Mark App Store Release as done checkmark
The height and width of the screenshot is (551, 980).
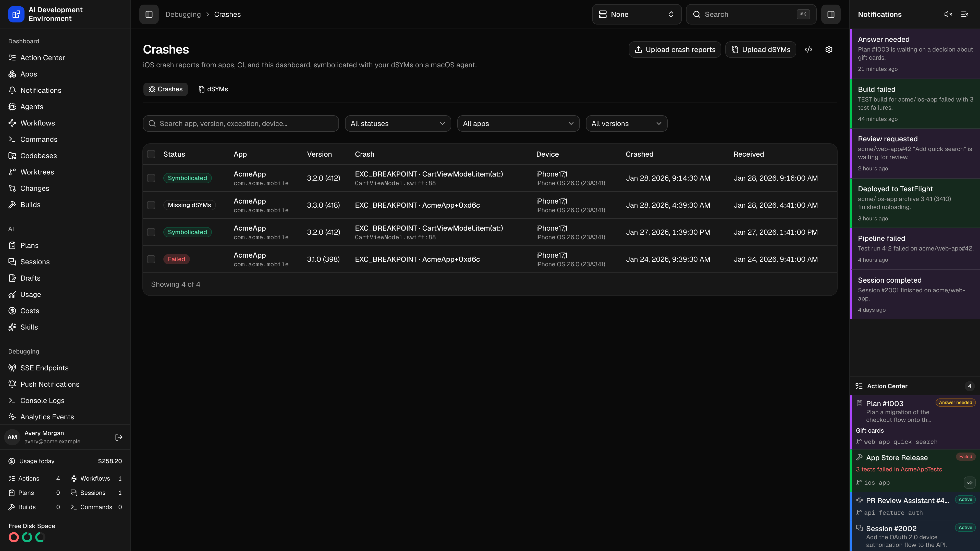[970, 483]
